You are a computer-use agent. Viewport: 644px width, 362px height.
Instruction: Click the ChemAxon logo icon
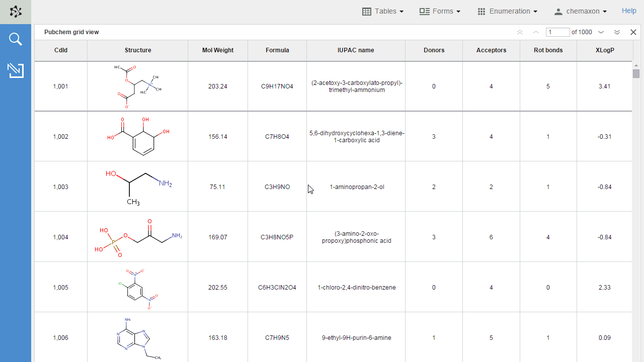pyautogui.click(x=16, y=12)
